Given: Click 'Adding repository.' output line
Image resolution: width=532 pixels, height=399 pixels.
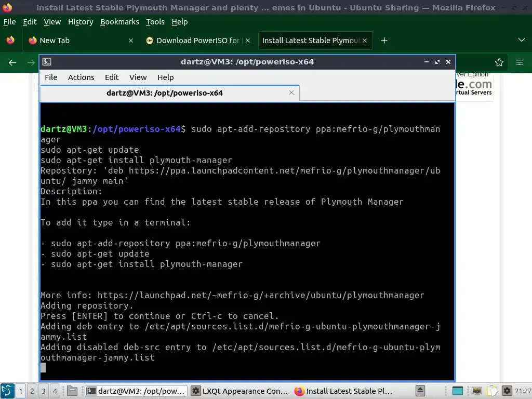Looking at the screenshot, I should (x=87, y=305).
